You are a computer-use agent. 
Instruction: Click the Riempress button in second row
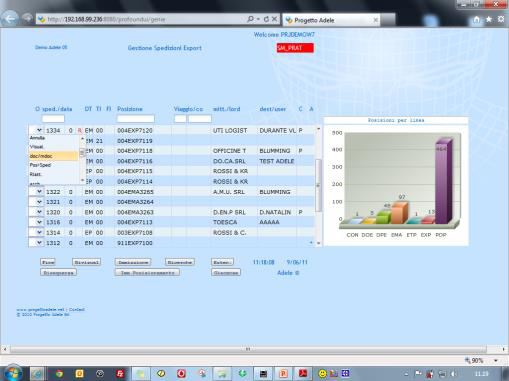point(58,273)
